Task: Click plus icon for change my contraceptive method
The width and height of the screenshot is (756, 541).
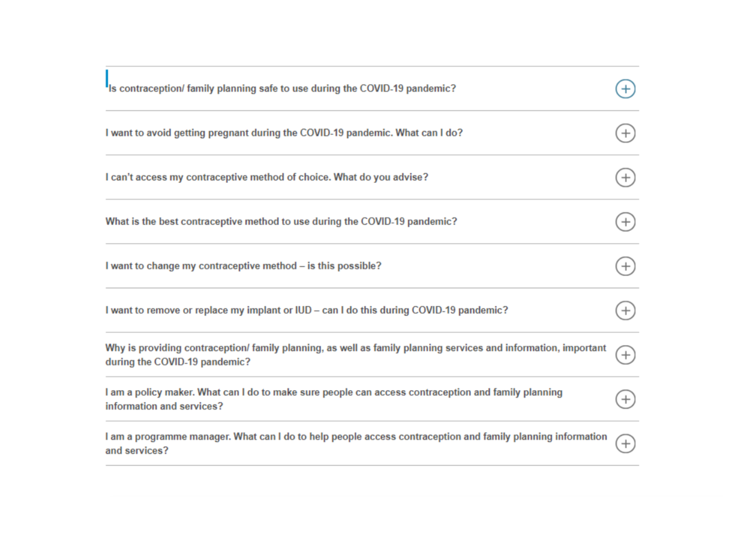Action: [625, 266]
